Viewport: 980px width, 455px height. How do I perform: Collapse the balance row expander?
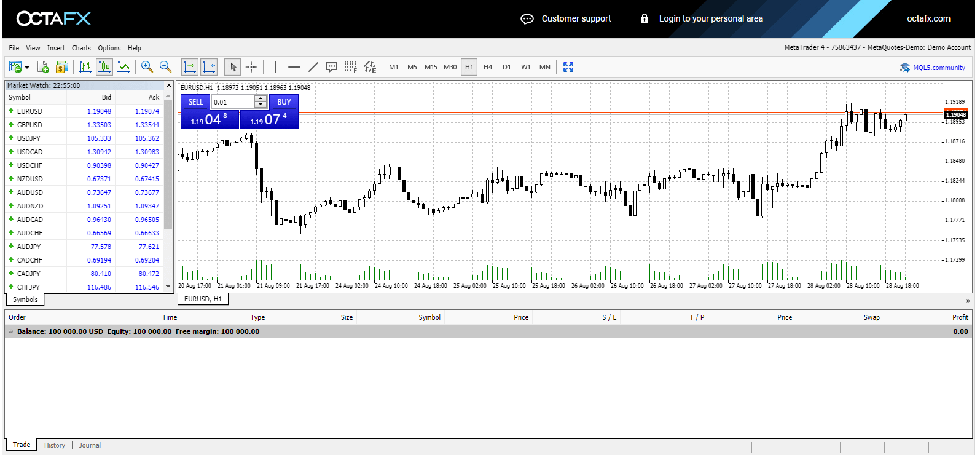pos(10,331)
